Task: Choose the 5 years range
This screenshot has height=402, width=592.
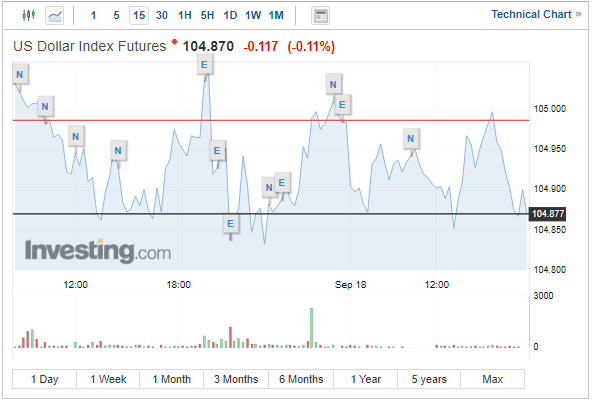Action: tap(429, 379)
